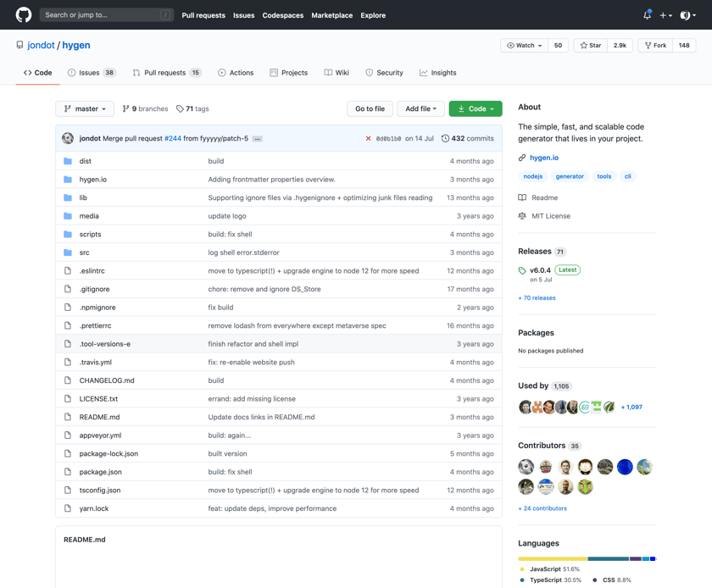Open the plus create-new menu
The width and height of the screenshot is (712, 588).
[x=665, y=15]
